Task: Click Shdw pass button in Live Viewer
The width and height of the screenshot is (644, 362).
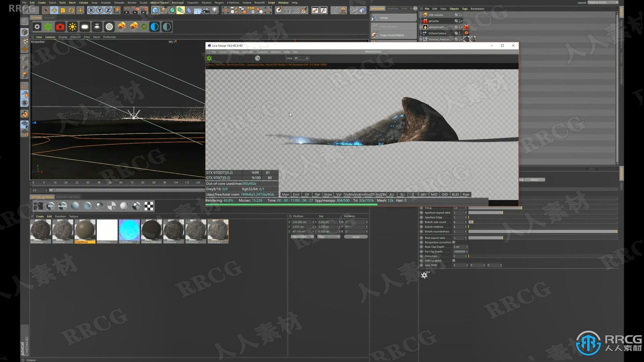Action: tap(328, 194)
